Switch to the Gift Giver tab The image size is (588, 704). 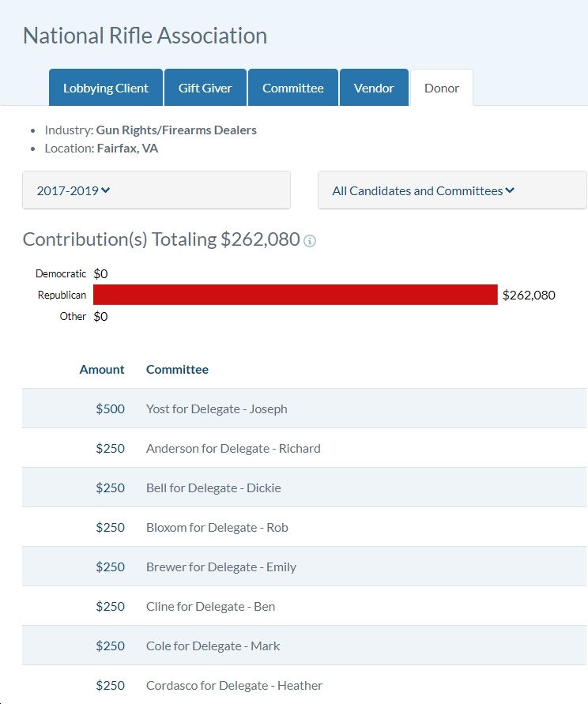(x=205, y=88)
